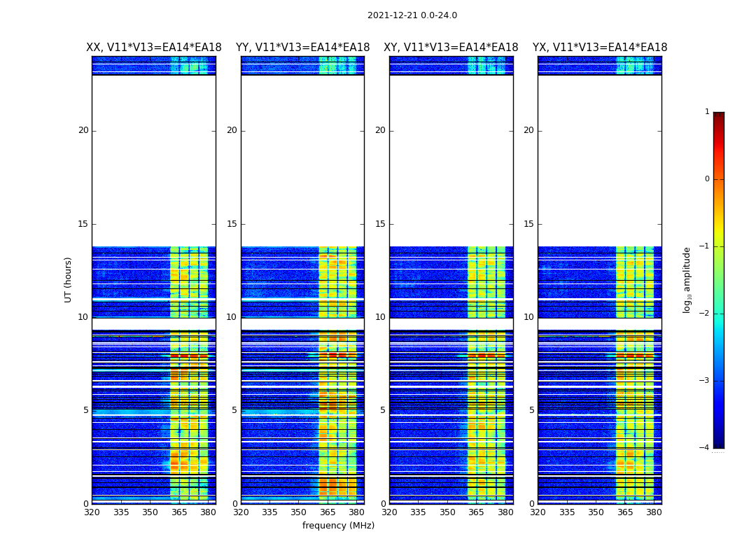Click the log10 amplitude colorbar label

pyautogui.click(x=687, y=279)
